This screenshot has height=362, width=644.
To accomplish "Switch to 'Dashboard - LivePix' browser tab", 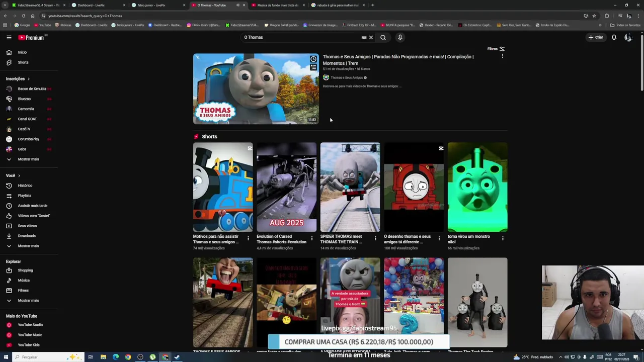I will pyautogui.click(x=98, y=5).
